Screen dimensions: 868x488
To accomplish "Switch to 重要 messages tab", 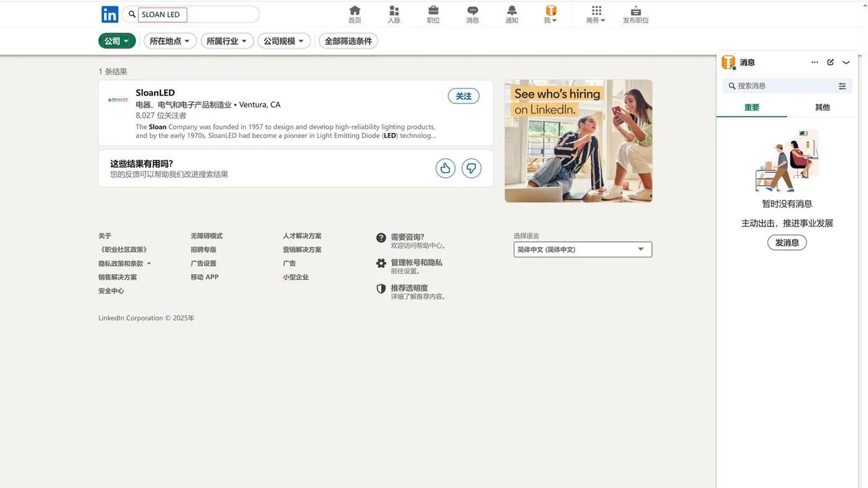I will (x=752, y=108).
